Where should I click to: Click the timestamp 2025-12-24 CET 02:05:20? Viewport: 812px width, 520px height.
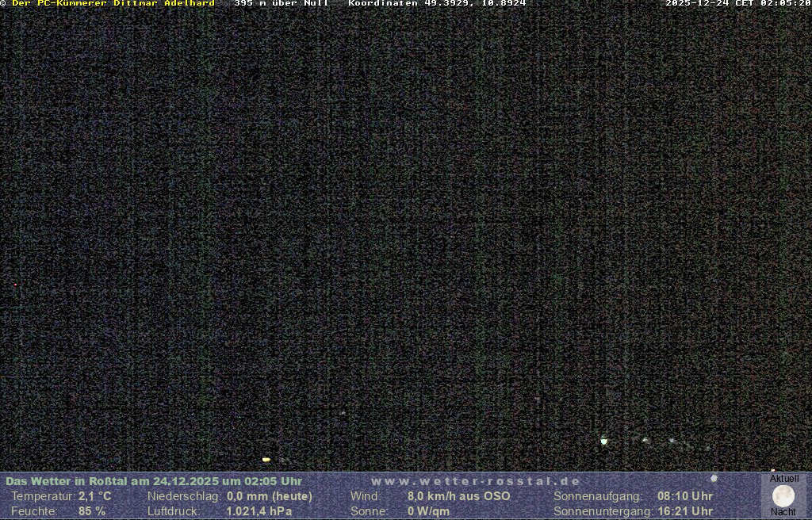click(x=737, y=3)
